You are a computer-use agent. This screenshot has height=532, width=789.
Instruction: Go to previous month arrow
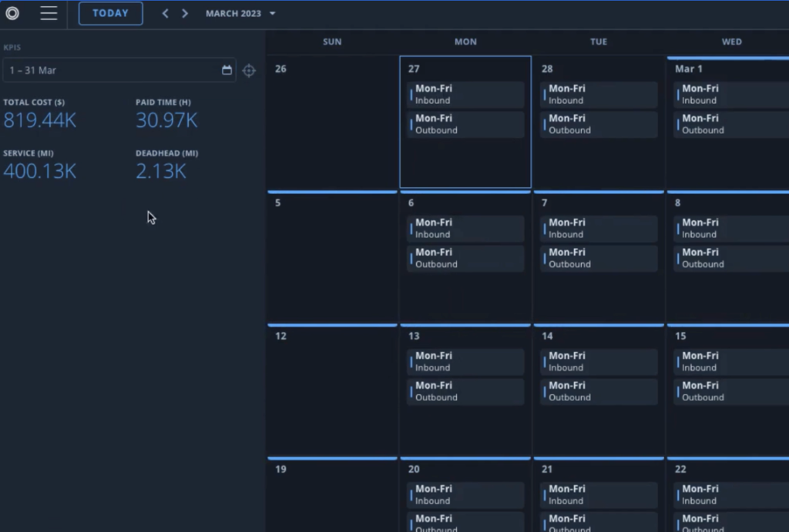[165, 13]
